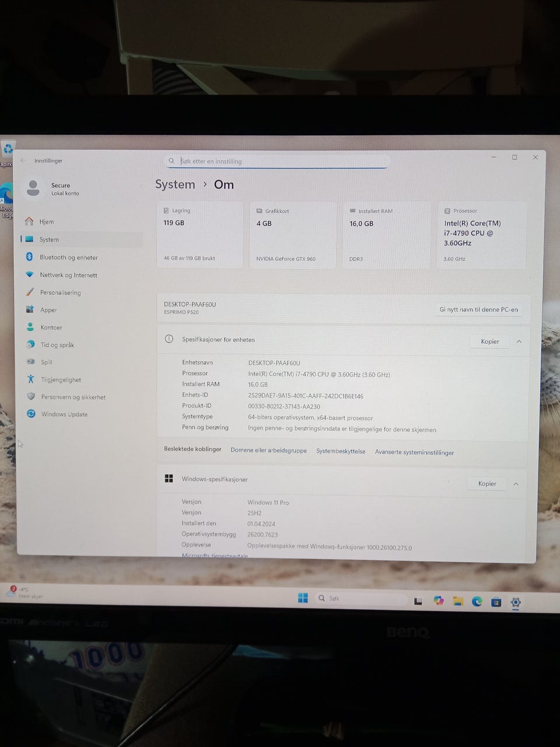
Task: Open the Lagring 119 GB card
Action: (x=200, y=235)
